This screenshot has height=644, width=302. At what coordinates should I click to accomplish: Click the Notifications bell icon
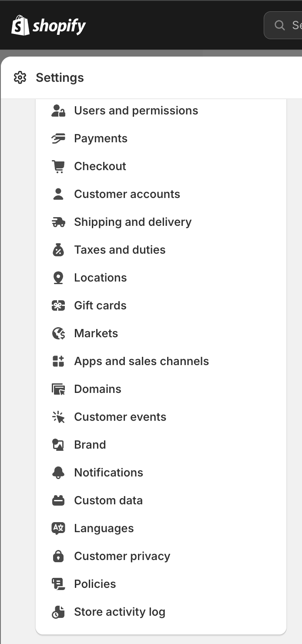[58, 473]
